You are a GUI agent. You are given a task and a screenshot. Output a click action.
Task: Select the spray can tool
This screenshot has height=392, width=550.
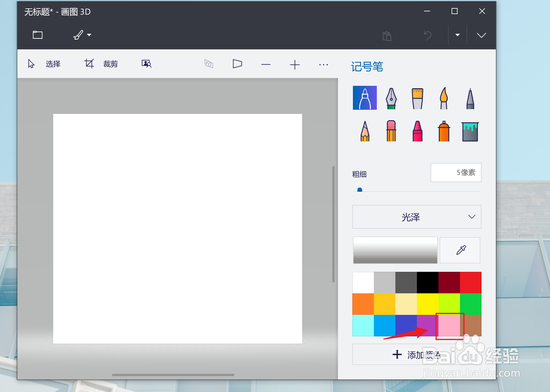(x=443, y=131)
